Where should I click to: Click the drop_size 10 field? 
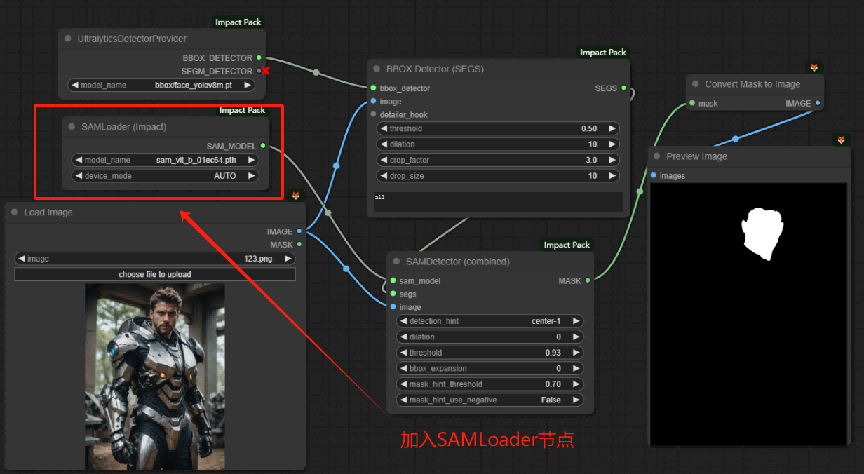(x=498, y=176)
